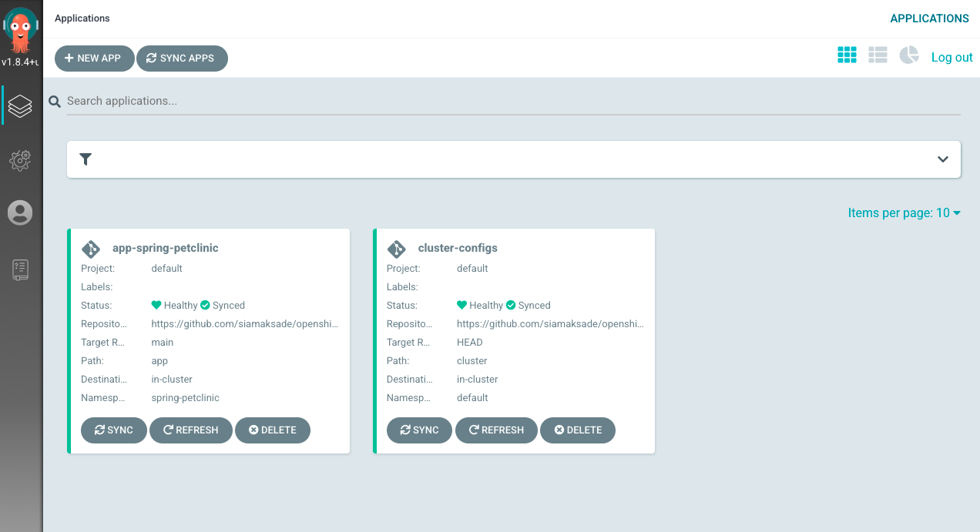The height and width of the screenshot is (532, 980).
Task: Click 'default' project on cluster-configs card
Action: tap(473, 269)
